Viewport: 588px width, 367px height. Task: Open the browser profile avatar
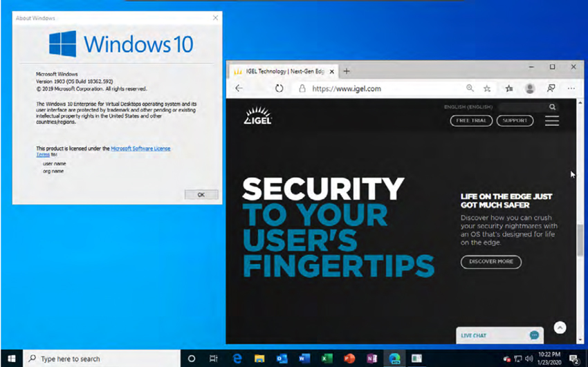pos(530,88)
